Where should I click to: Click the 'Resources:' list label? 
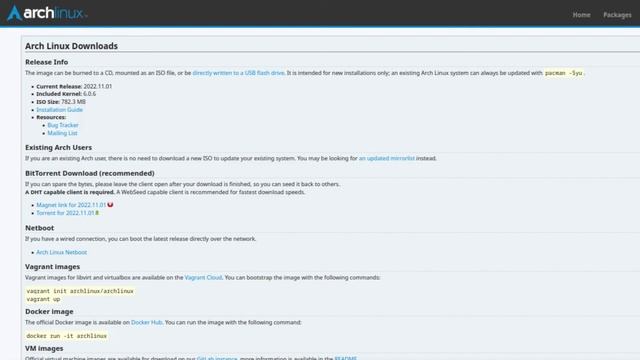51,117
